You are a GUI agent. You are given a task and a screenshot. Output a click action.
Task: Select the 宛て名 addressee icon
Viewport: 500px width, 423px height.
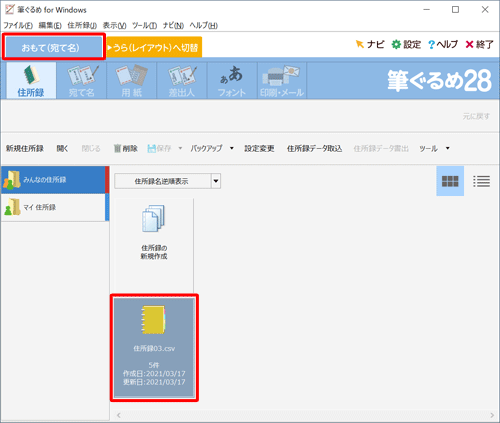pyautogui.click(x=82, y=81)
